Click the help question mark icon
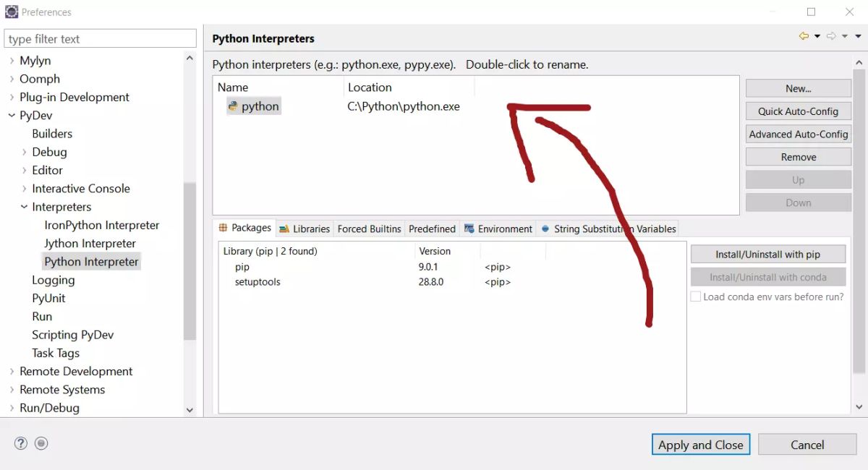 (21, 443)
